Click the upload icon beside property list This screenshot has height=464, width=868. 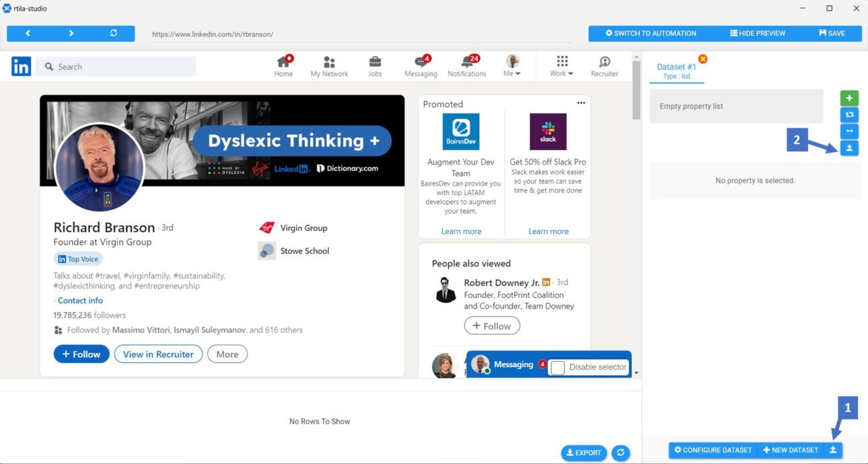pos(849,149)
